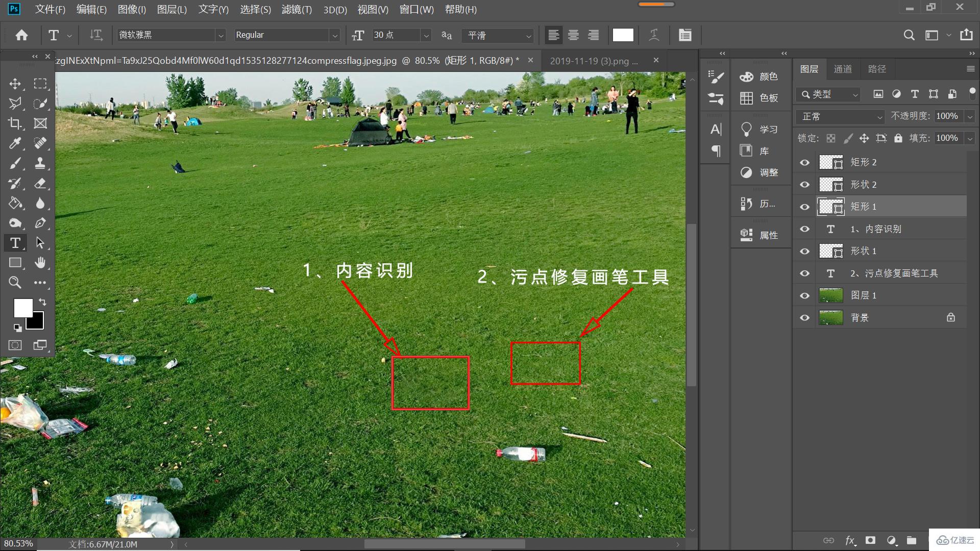Swap foreground and background colors
This screenshot has height=551, width=980.
(x=42, y=302)
